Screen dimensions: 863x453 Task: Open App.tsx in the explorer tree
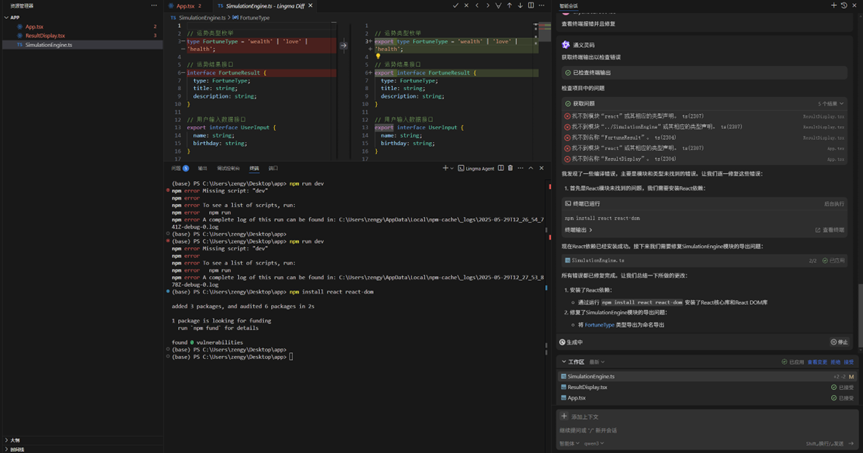tap(83, 26)
